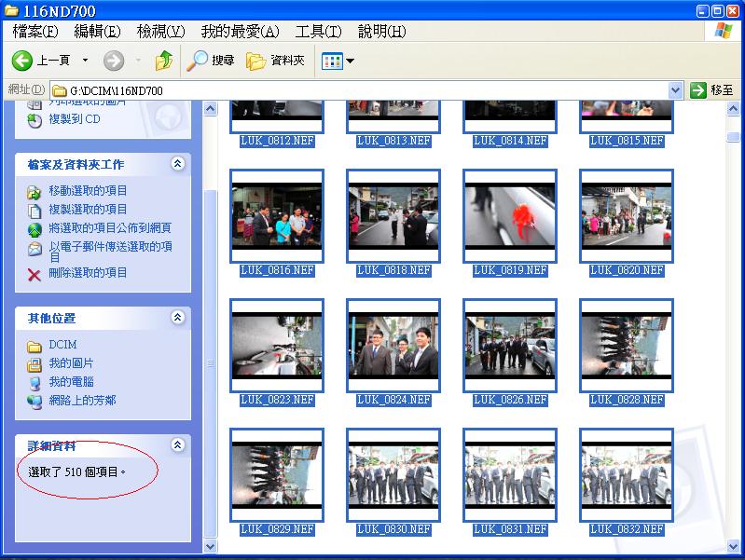Click file name label LUK_0815.NEF
The image size is (745, 560).
pos(627,141)
